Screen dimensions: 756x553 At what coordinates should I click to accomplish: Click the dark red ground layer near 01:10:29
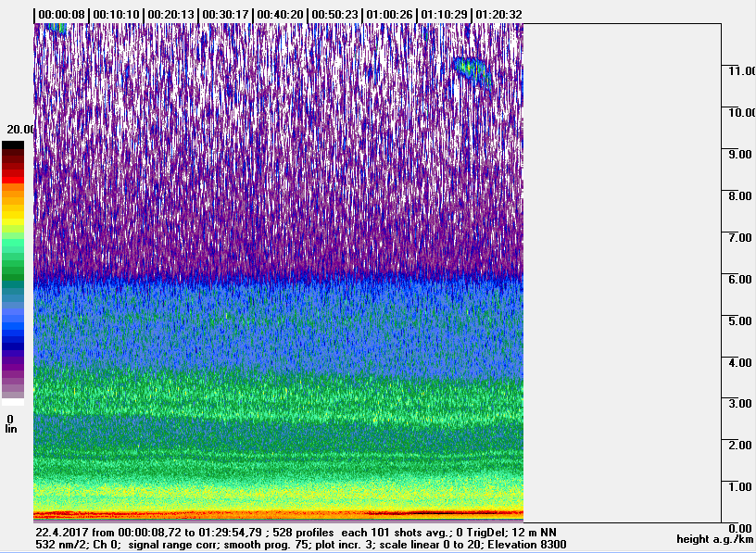(446, 513)
